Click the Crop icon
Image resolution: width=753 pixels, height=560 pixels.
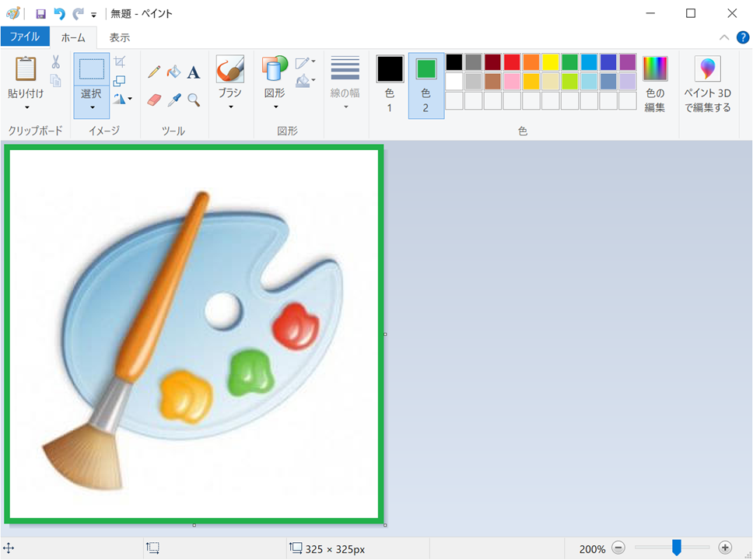120,62
